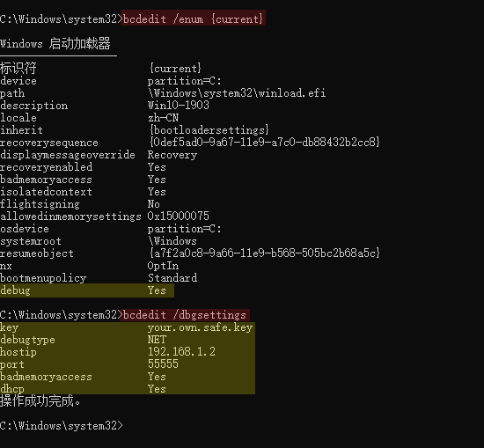484x448 pixels.
Task: Click the highlighted bcdedit /enum {current} command
Action: point(193,18)
